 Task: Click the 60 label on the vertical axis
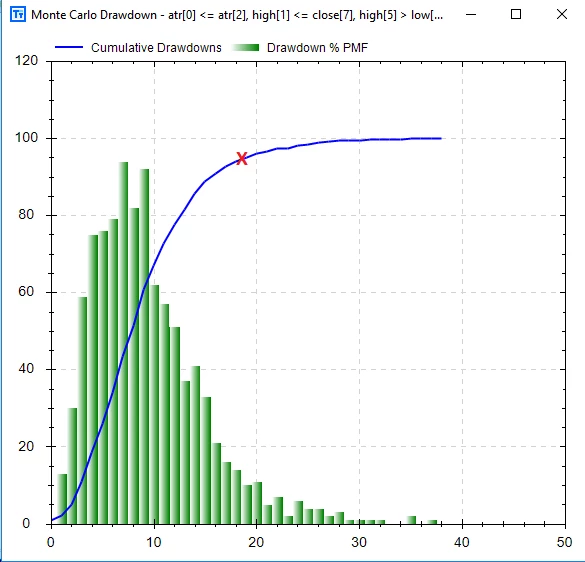pyautogui.click(x=26, y=291)
